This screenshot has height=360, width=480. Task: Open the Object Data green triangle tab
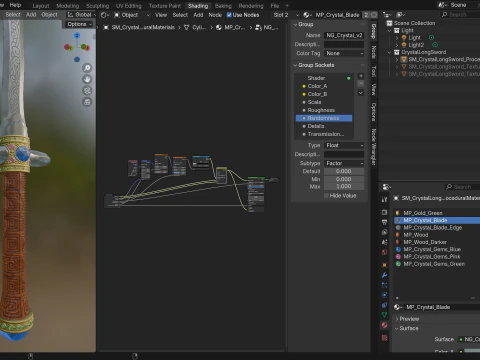384,315
